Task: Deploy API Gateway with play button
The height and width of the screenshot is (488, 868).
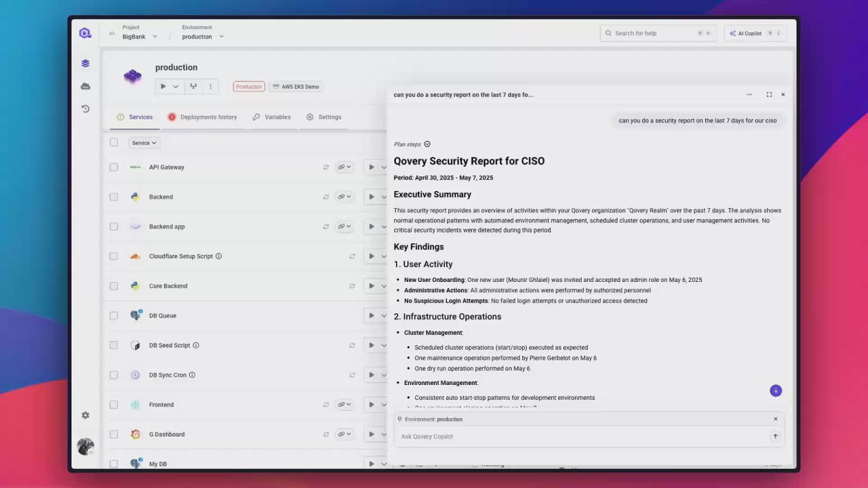Action: (372, 167)
